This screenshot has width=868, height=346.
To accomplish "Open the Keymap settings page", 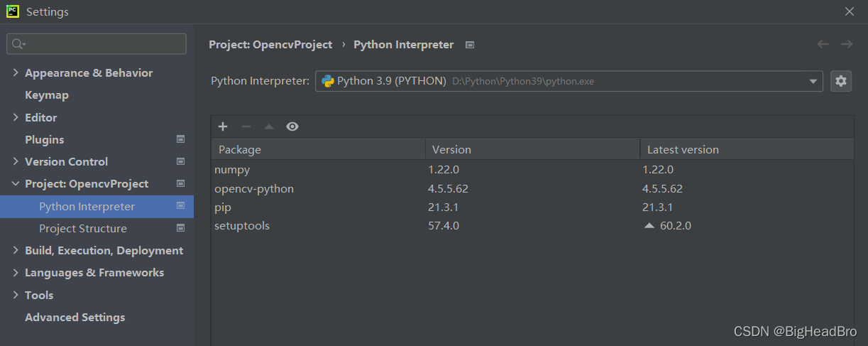I will [x=47, y=95].
